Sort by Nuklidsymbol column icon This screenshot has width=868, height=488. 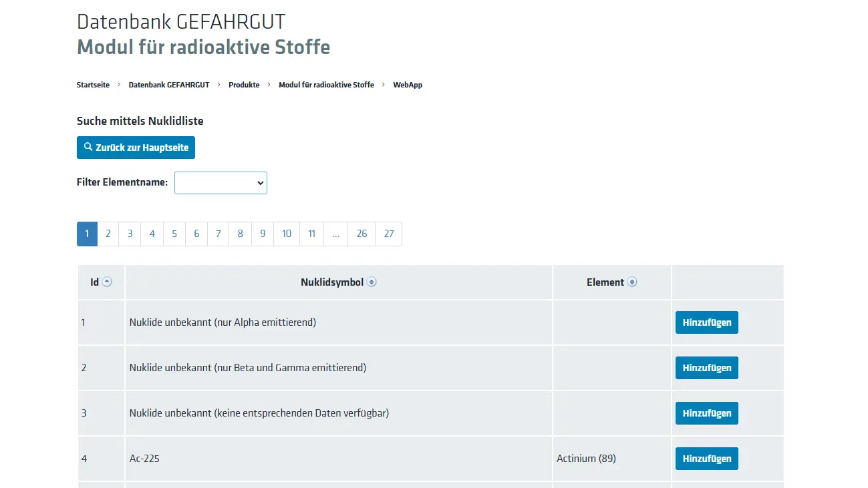click(372, 282)
